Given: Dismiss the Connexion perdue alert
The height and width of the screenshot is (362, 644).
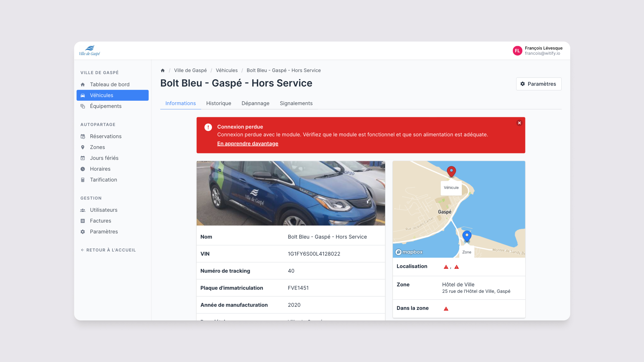Looking at the screenshot, I should pyautogui.click(x=519, y=123).
